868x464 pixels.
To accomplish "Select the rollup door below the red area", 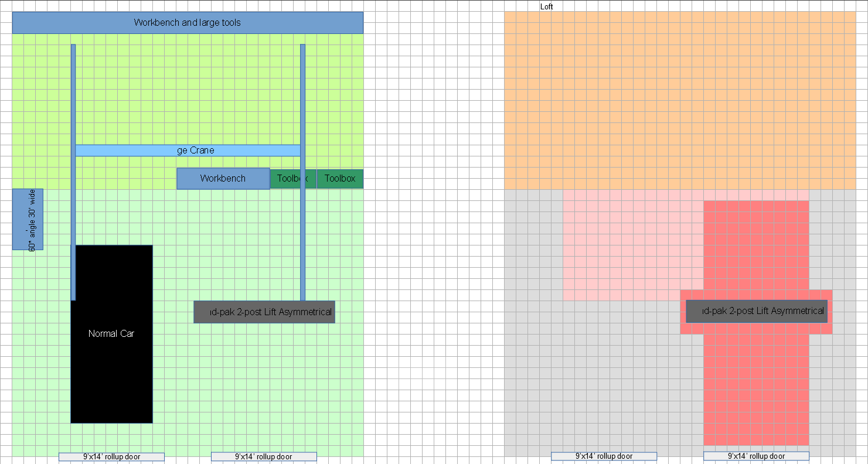I will tap(756, 456).
